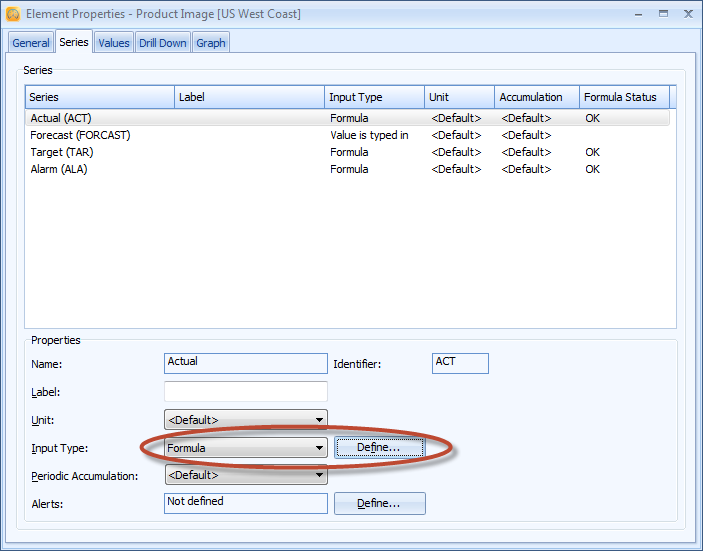Viewport: 703px width, 551px height.
Task: Switch to the Drill Down tab
Action: click(162, 43)
